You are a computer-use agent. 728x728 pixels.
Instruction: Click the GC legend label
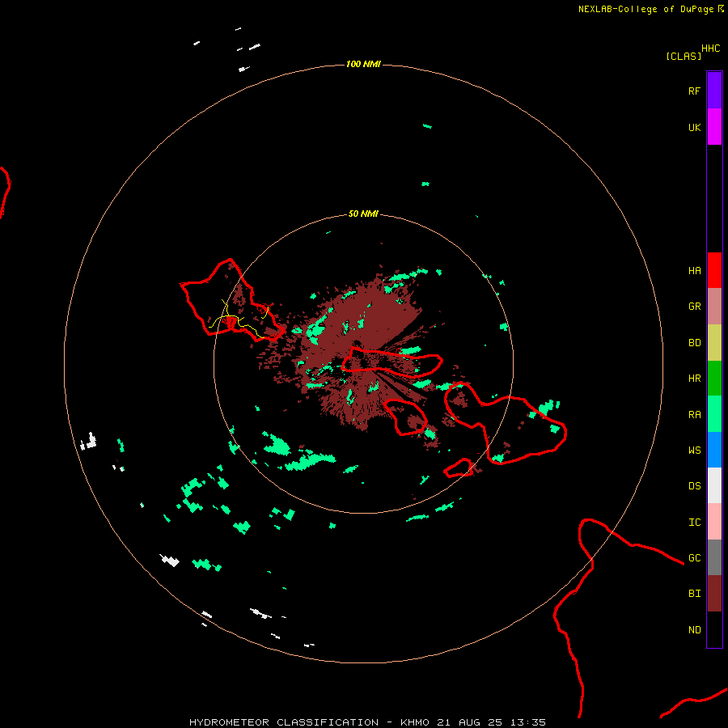pyautogui.click(x=694, y=557)
